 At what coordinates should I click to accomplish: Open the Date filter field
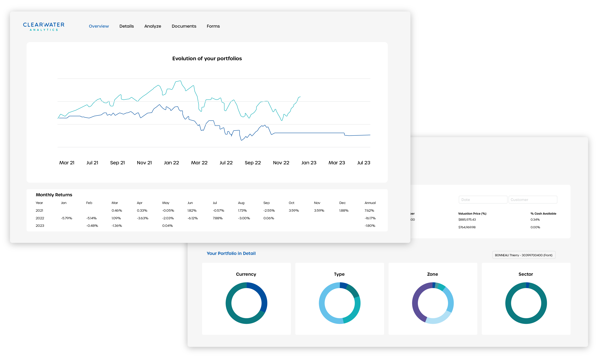click(483, 199)
